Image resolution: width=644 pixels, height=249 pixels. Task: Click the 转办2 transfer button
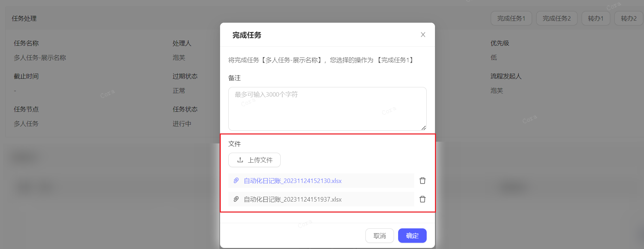click(629, 18)
